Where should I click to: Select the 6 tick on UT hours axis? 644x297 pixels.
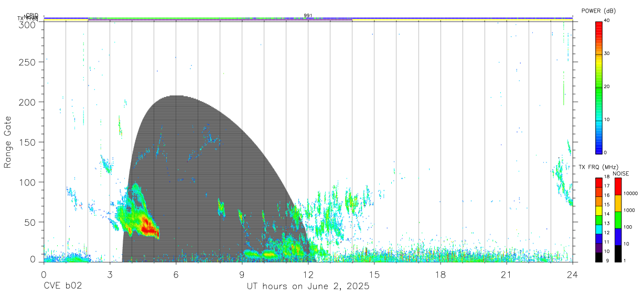tap(176, 274)
